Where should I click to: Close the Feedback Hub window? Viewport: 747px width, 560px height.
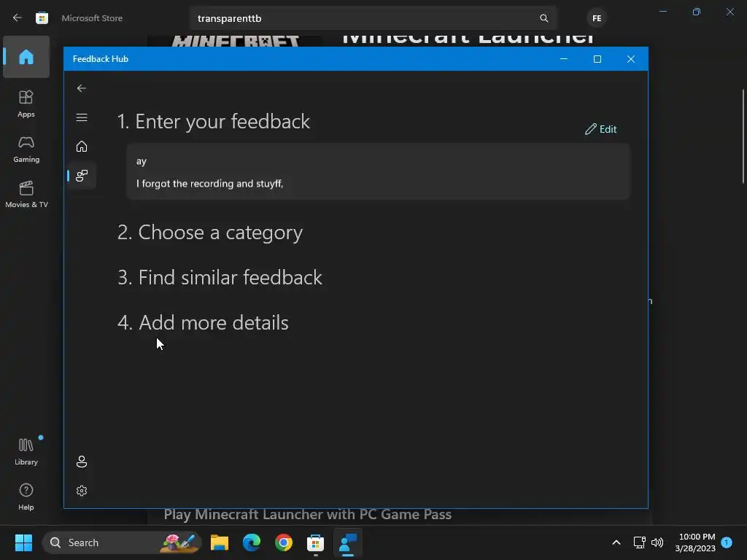click(x=631, y=59)
